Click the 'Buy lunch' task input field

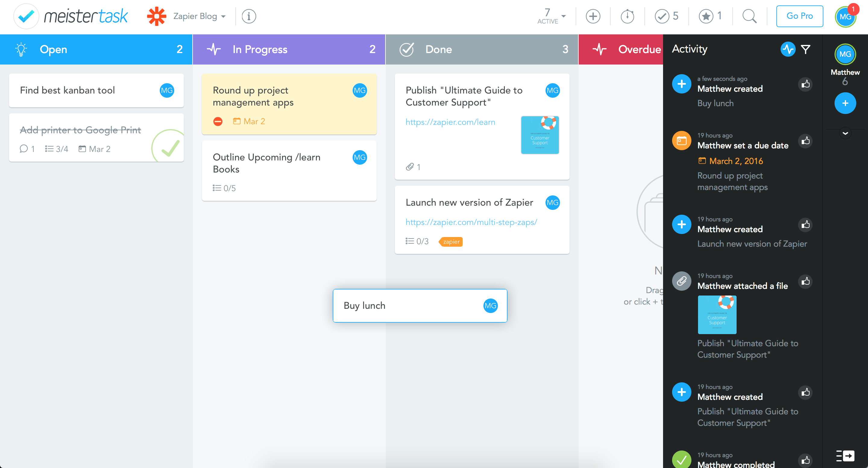tap(420, 305)
